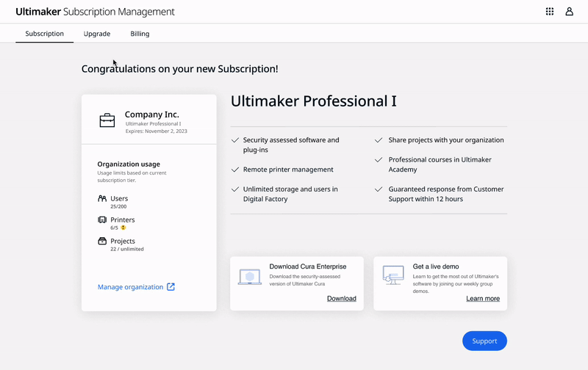Screen dimensions: 588x370
Task: Select the Company Inc. name text
Action: [152, 115]
